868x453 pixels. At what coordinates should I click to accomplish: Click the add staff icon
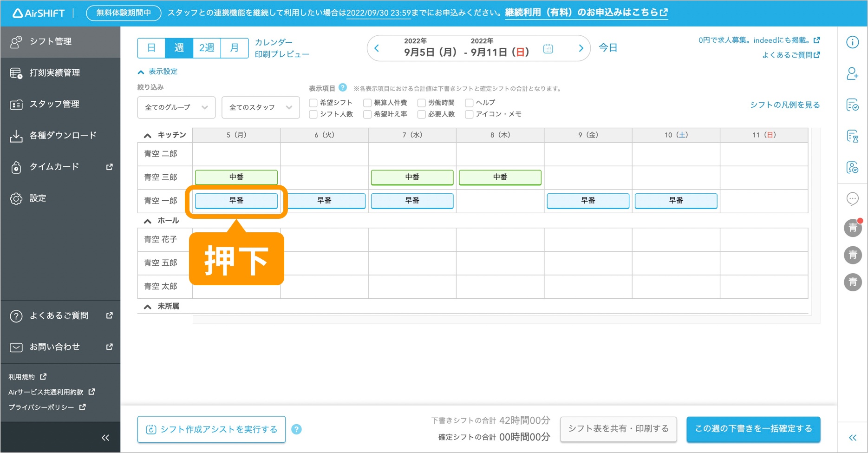tap(852, 73)
